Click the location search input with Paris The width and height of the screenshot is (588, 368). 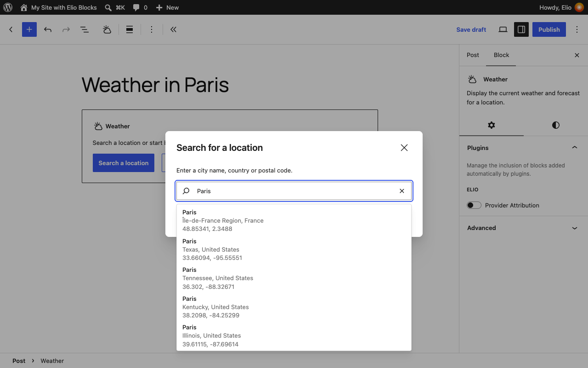click(294, 191)
